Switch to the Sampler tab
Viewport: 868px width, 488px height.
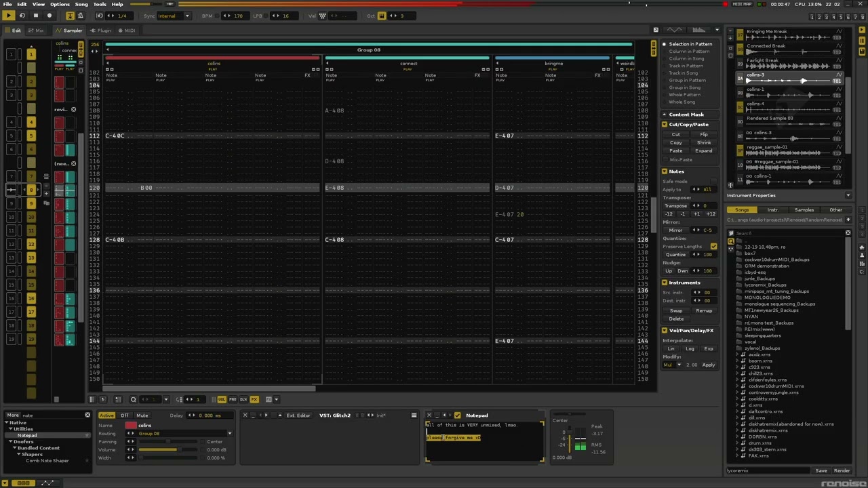[x=68, y=30]
